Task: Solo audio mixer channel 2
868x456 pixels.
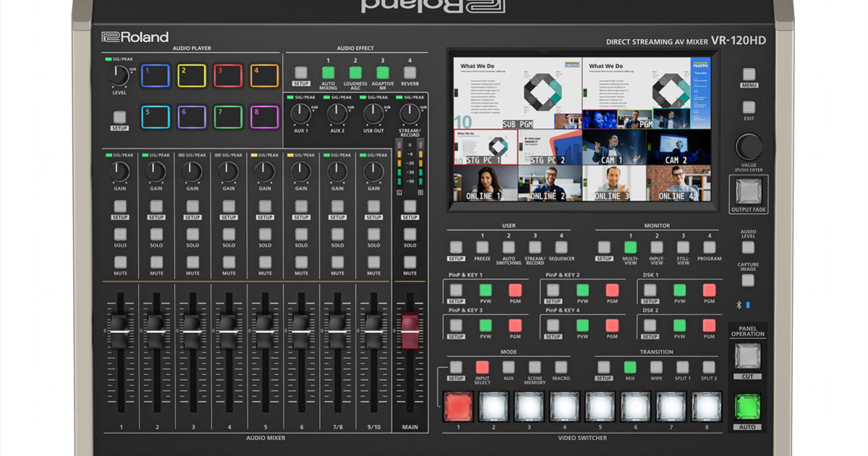Action: point(156,235)
